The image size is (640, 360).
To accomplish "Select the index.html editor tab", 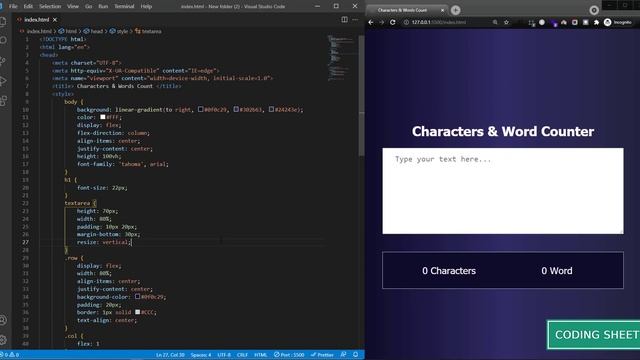I will pos(37,20).
